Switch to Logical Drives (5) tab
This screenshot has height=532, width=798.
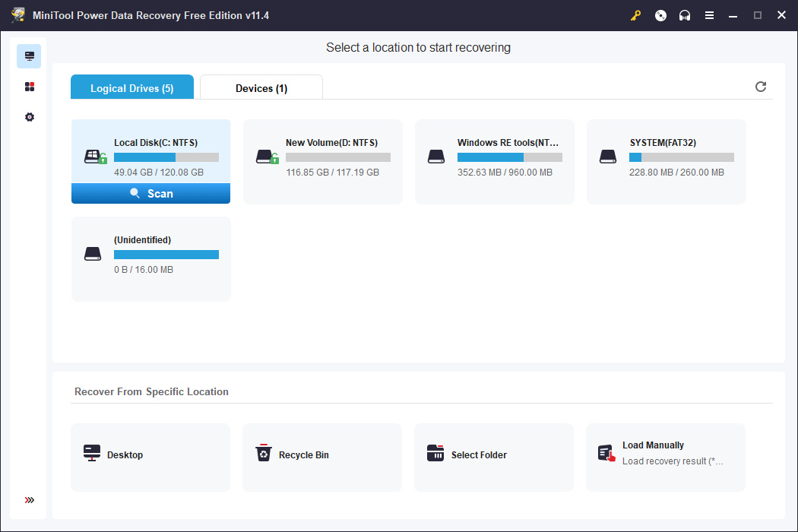pyautogui.click(x=132, y=87)
